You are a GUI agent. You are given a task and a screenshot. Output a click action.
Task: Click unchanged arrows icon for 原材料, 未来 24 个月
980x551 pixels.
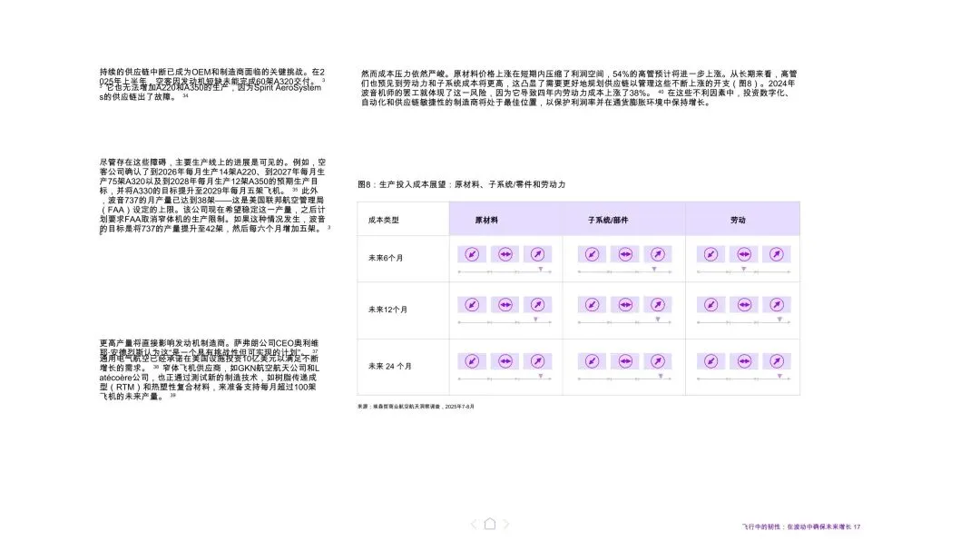(505, 361)
